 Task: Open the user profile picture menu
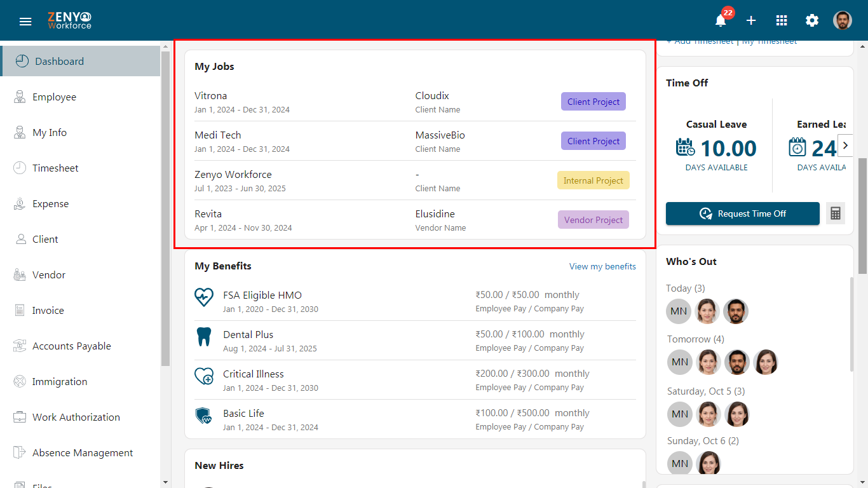tap(843, 20)
